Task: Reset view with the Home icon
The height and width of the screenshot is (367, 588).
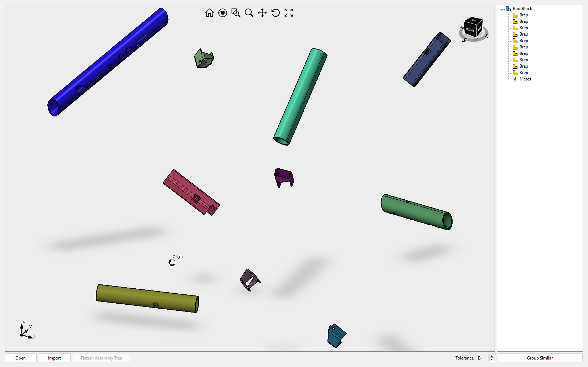Action: coord(210,13)
